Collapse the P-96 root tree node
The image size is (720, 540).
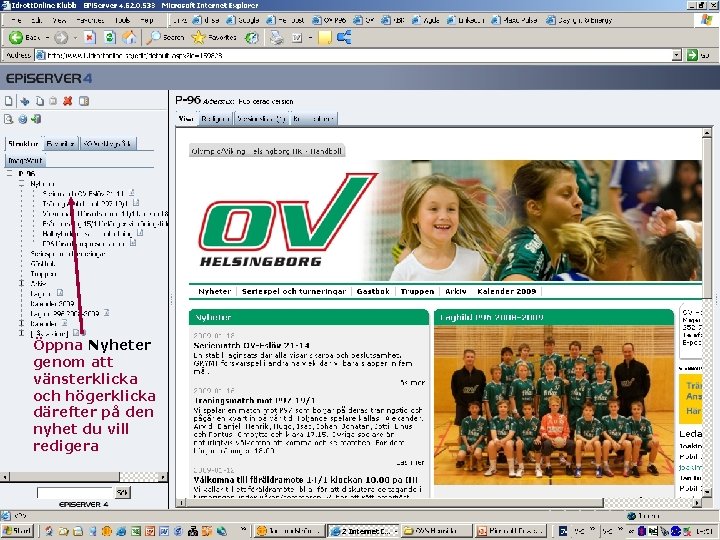9,174
